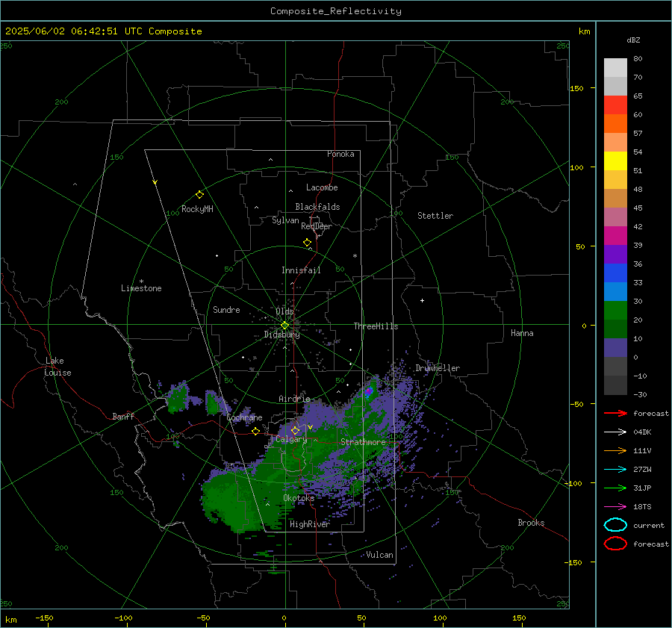Click the Composite_Reflectivity title
The width and height of the screenshot is (672, 628).
click(x=335, y=11)
